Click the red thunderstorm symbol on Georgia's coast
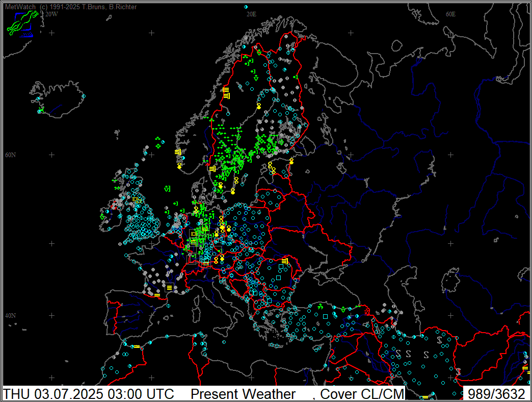 (x=367, y=312)
